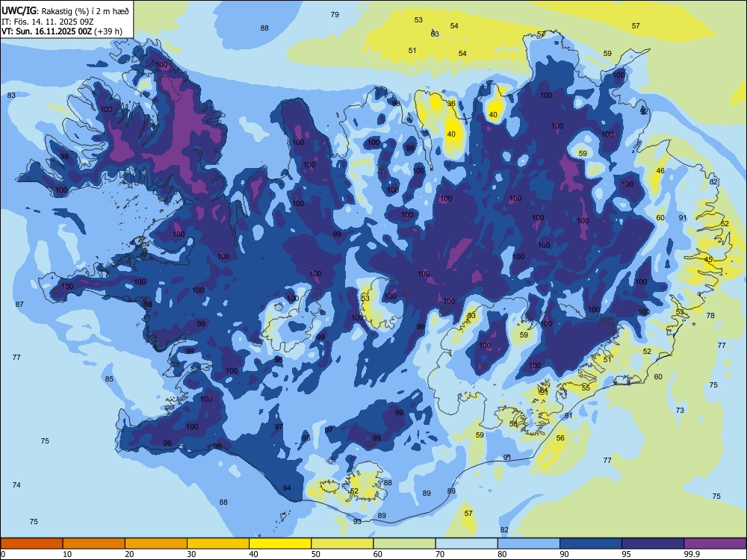Viewport: 747px width, 560px height.
Task: Click the 80–90 light blue legend swatch
Action: coord(529,544)
